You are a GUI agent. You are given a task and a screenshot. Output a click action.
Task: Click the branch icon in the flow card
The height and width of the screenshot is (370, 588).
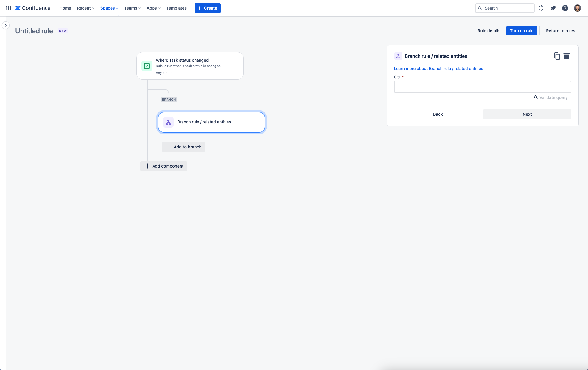[168, 122]
